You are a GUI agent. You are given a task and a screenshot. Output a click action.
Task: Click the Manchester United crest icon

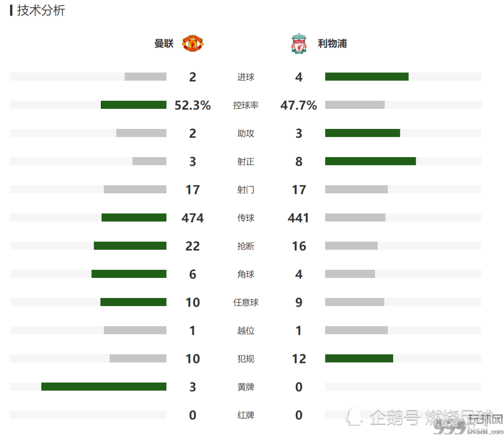point(193,43)
